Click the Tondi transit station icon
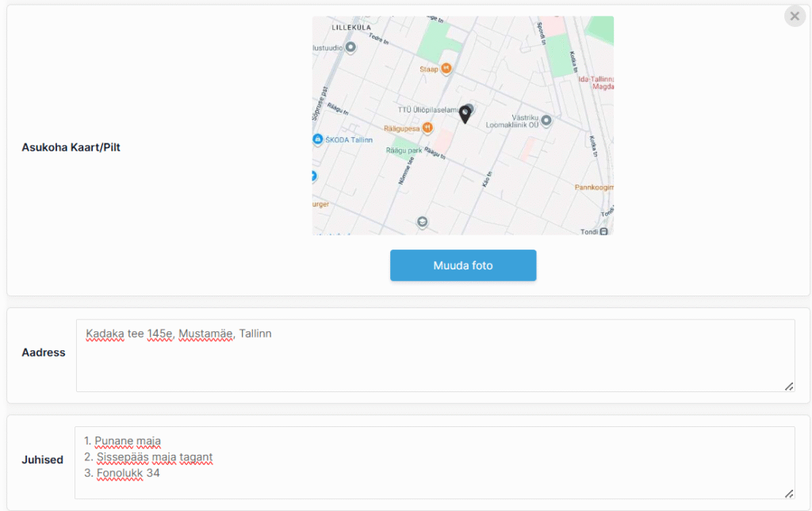 [x=603, y=231]
